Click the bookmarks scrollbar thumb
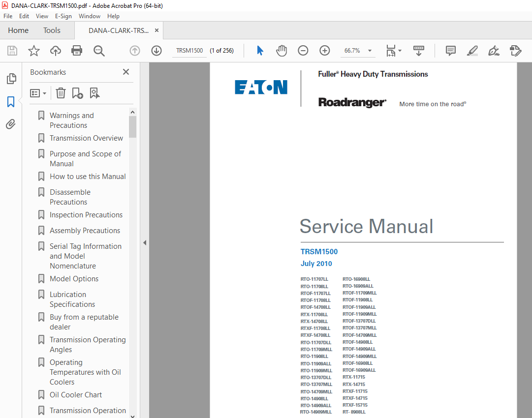532x418 pixels. (133, 127)
